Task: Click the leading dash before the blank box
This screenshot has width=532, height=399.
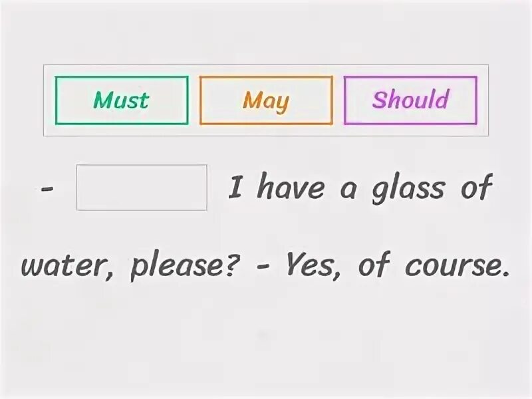Action: [47, 189]
